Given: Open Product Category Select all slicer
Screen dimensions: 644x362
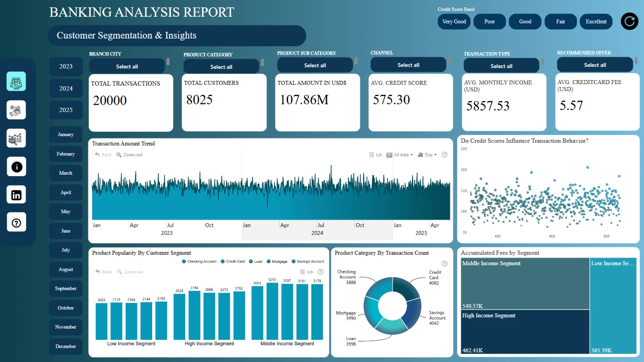Looking at the screenshot, I should pyautogui.click(x=221, y=67).
